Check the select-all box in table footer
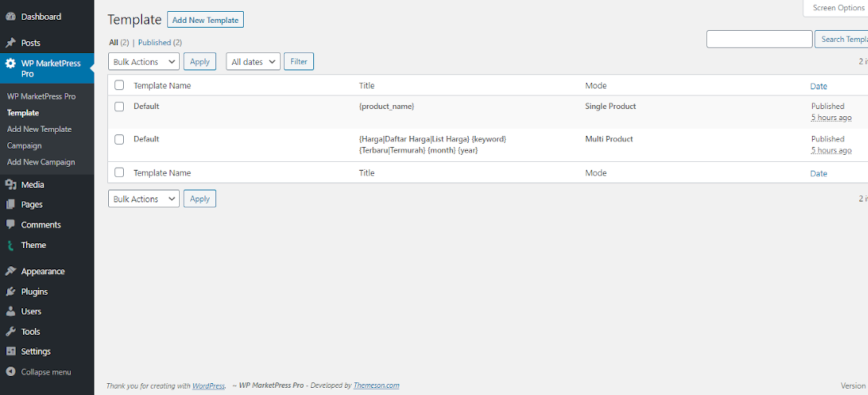The image size is (868, 395). click(x=119, y=172)
